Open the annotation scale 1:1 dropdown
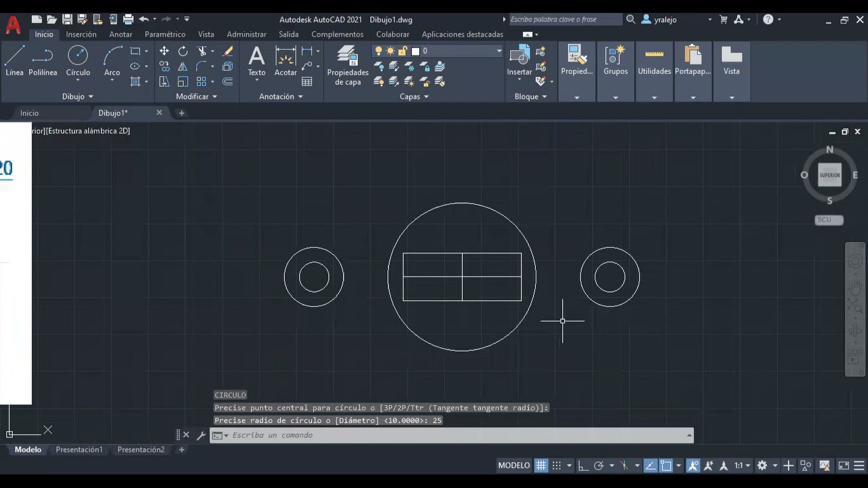 (x=743, y=466)
